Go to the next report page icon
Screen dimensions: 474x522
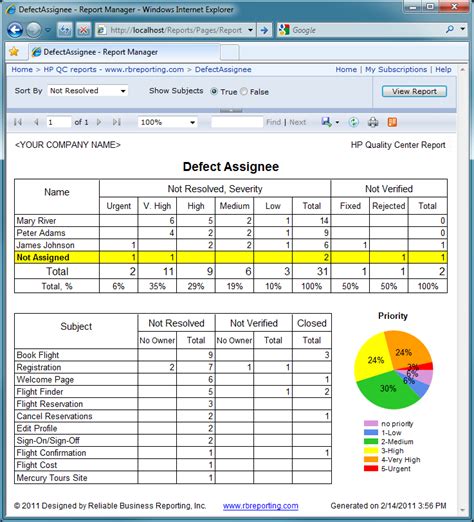coord(99,122)
